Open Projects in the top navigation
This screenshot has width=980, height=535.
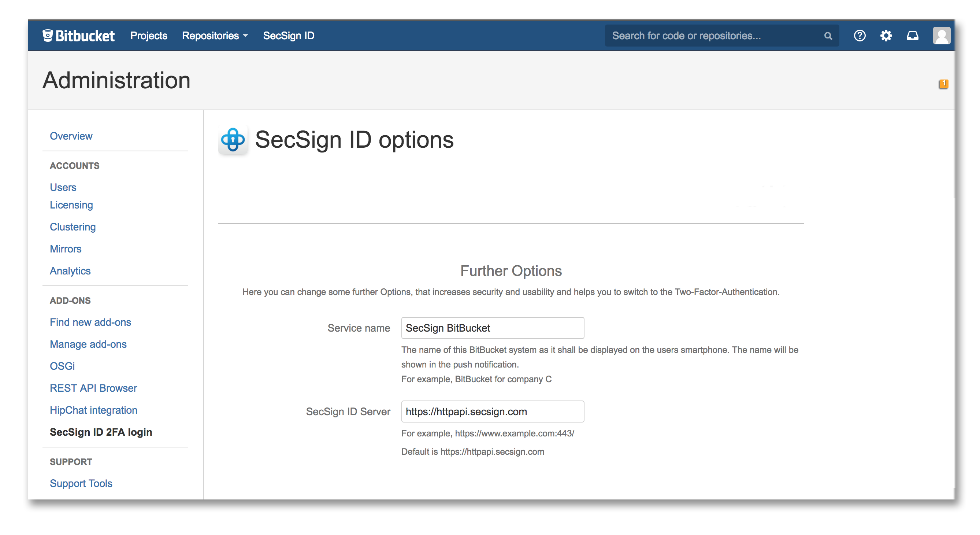point(148,36)
